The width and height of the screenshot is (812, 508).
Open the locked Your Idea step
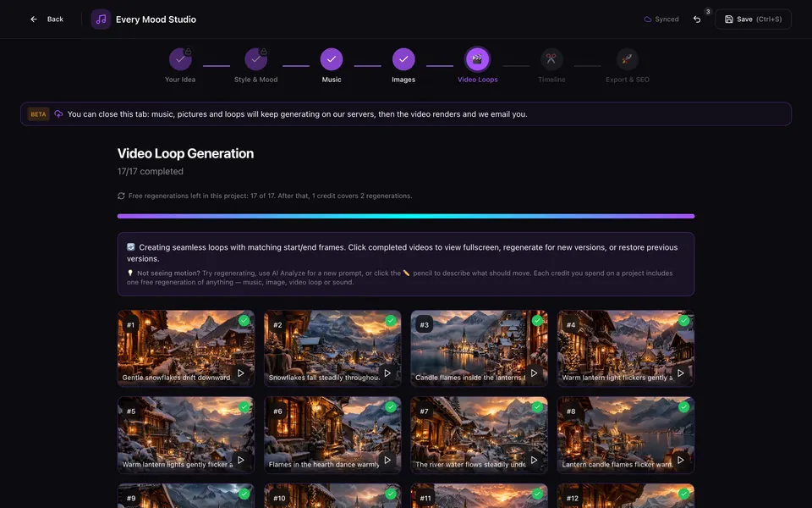[180, 59]
